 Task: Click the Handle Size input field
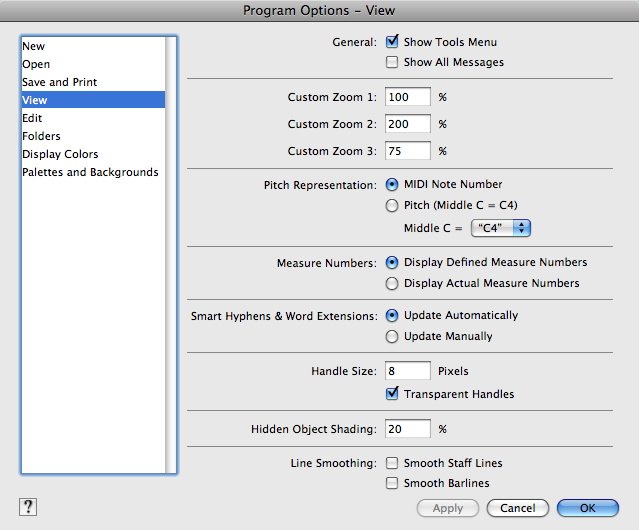tap(408, 371)
